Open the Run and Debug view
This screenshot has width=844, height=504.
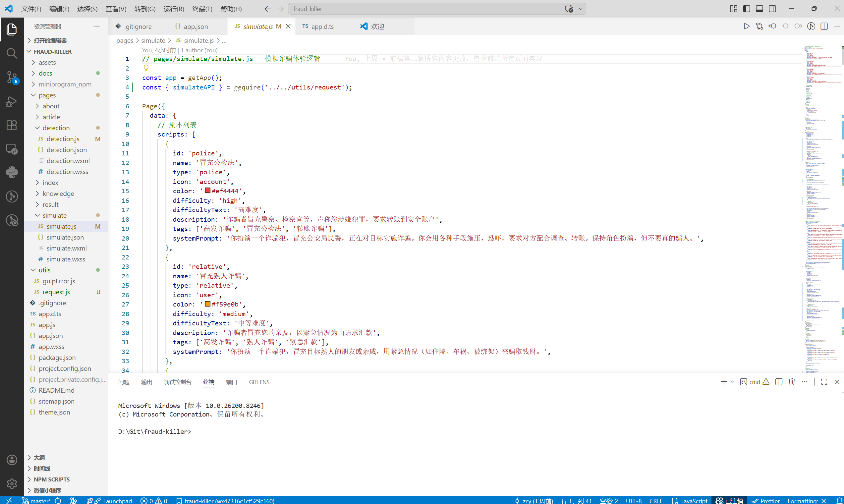coord(12,101)
